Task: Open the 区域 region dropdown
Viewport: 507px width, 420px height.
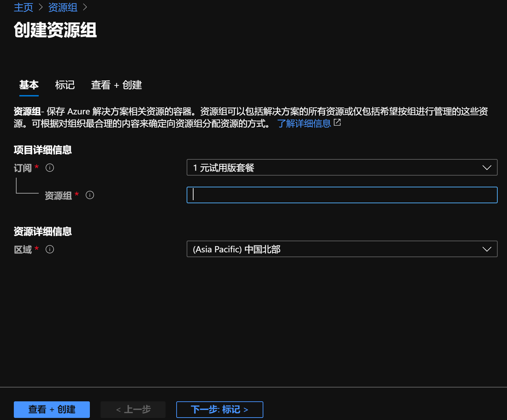Action: point(342,249)
